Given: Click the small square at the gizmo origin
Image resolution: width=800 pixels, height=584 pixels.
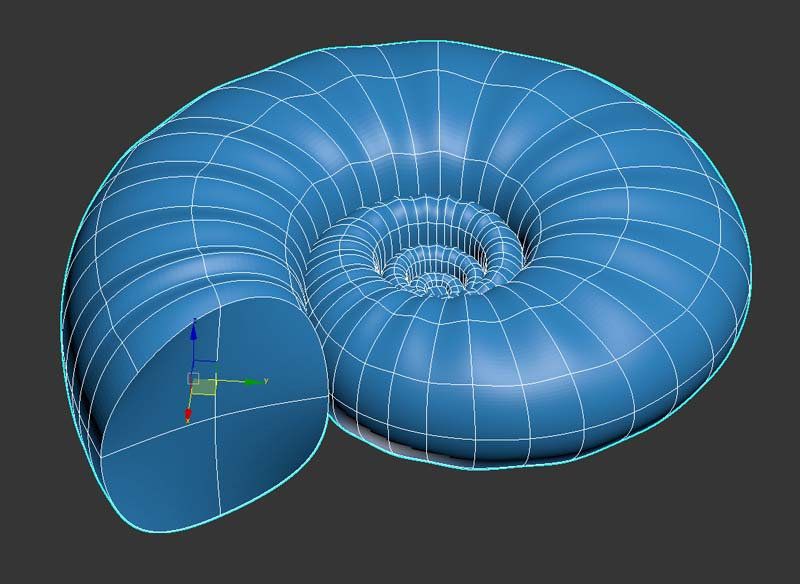Looking at the screenshot, I should [x=193, y=378].
